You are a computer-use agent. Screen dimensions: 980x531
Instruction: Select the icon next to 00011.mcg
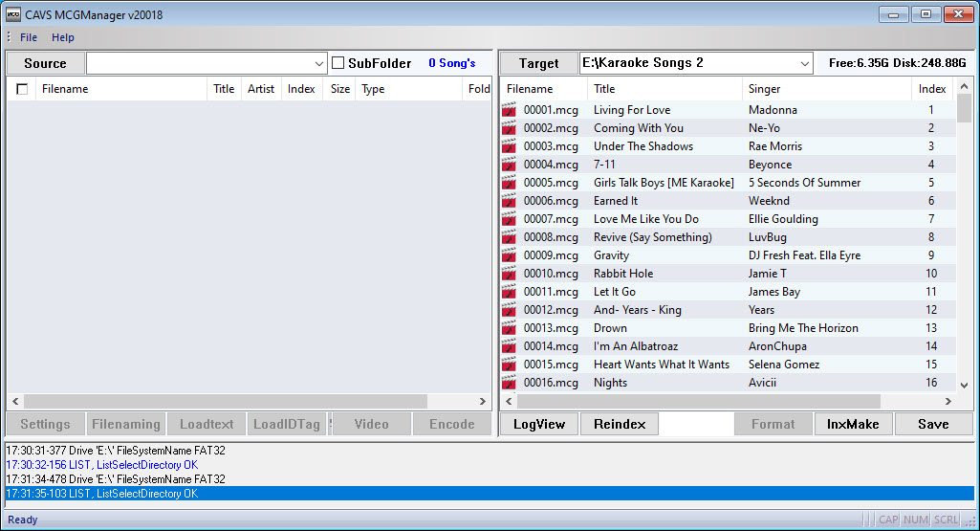[x=509, y=292]
